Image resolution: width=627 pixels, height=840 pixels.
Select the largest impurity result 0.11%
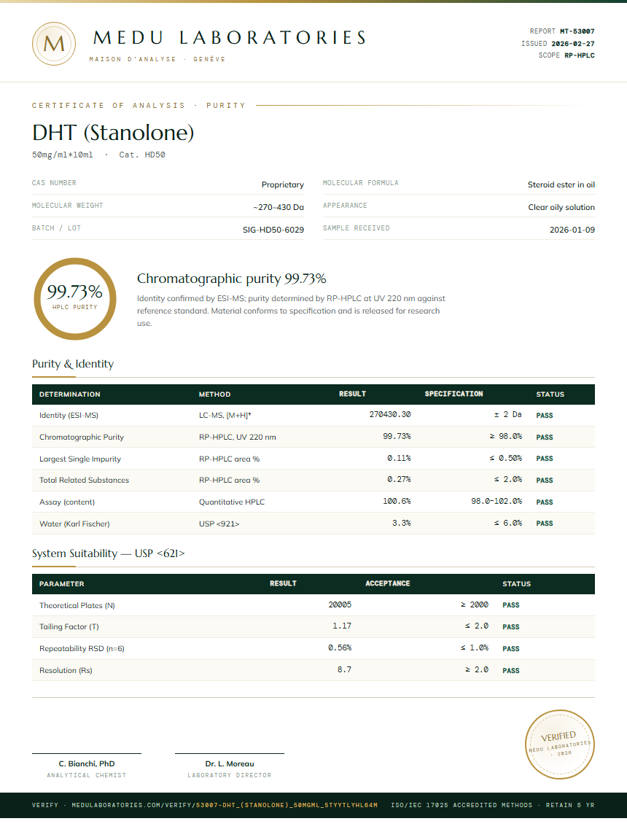click(x=399, y=458)
